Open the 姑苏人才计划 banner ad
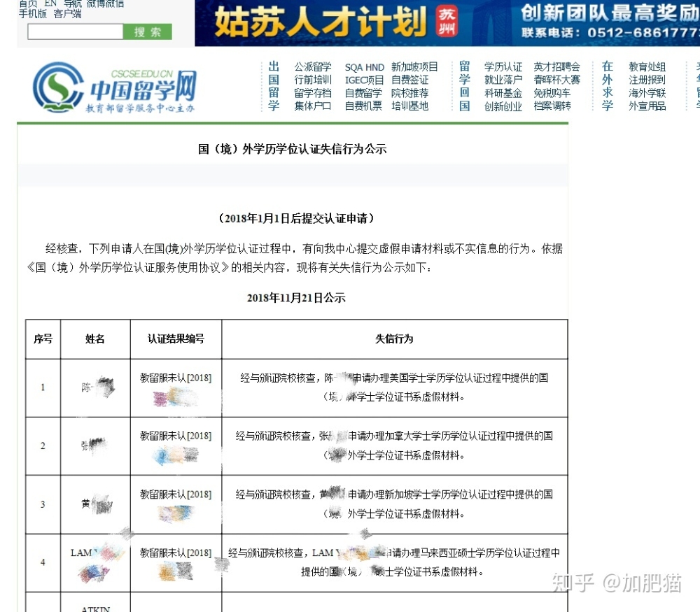The width and height of the screenshot is (700, 612). 447,23
